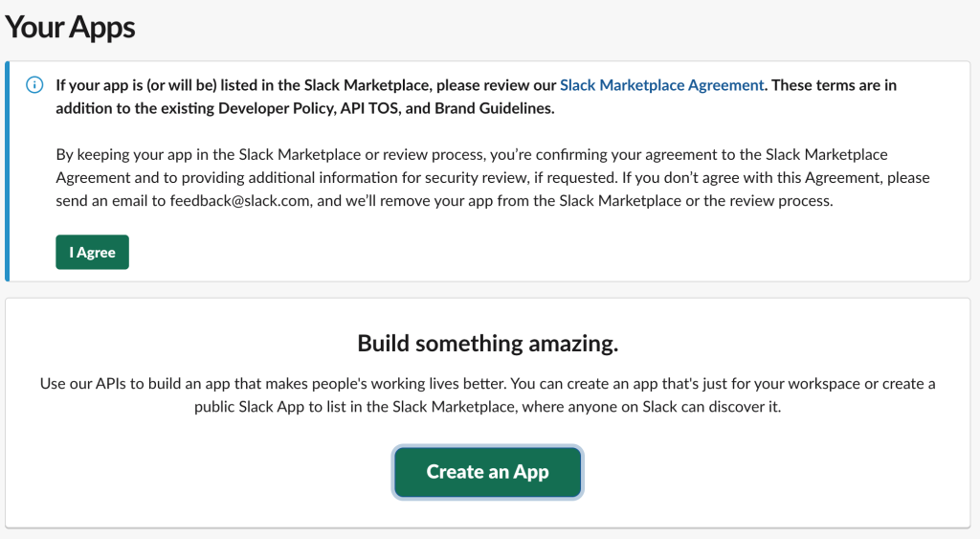Click the 'Developer Policy, API TOS, and Brand Guidelines' text
This screenshot has width=980, height=539.
pos(385,108)
